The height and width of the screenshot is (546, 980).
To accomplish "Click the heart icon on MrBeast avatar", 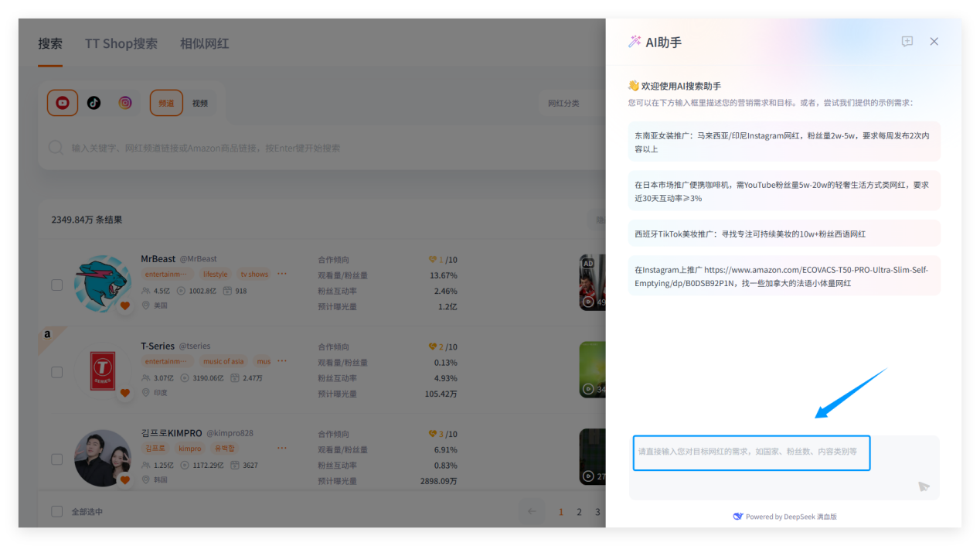I will (x=125, y=305).
